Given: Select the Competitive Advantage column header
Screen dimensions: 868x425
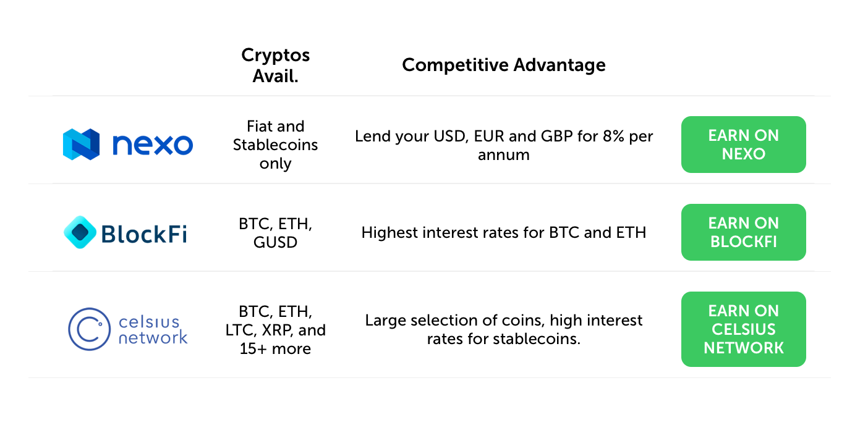Looking at the screenshot, I should click(504, 65).
